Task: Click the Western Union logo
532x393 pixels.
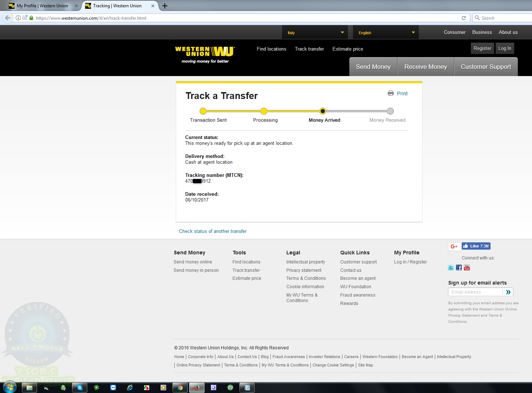Action: [205, 55]
